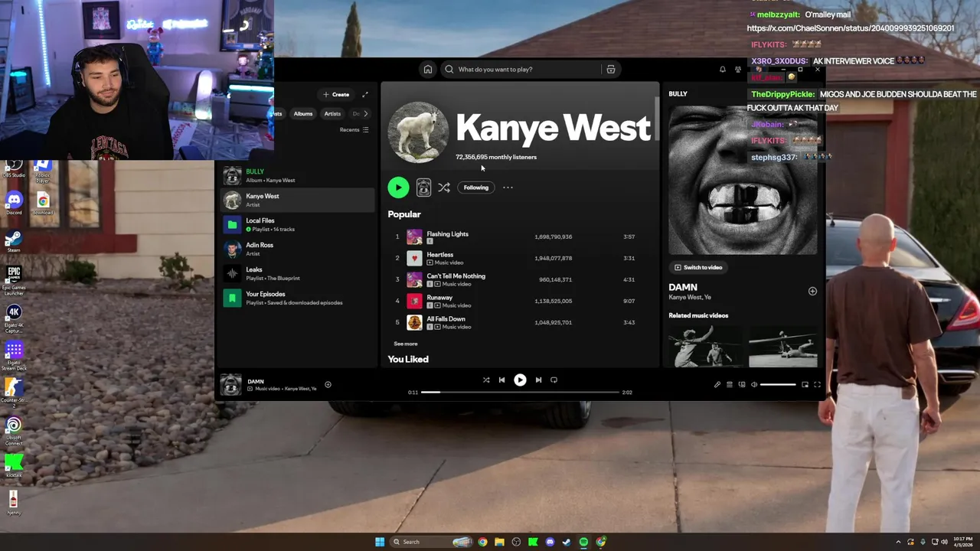Open Your Episodes in the library
The image size is (980, 551).
click(x=296, y=298)
